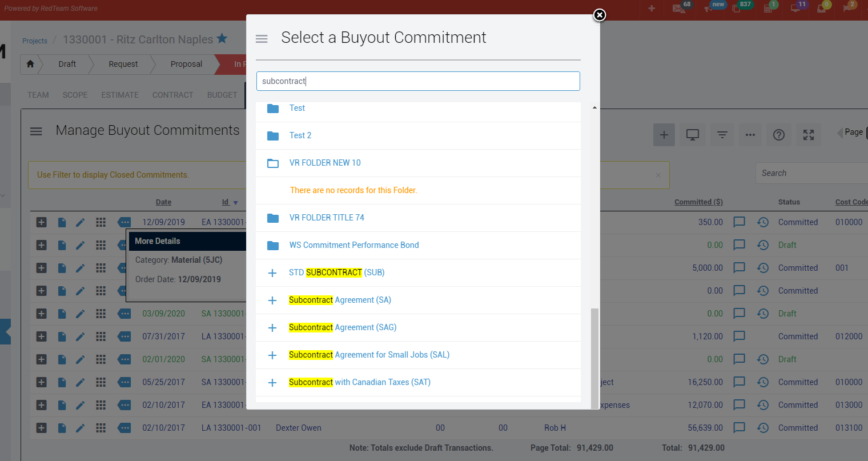The width and height of the screenshot is (868, 461).
Task: Switch to the CONTRACT tab
Action: [172, 95]
